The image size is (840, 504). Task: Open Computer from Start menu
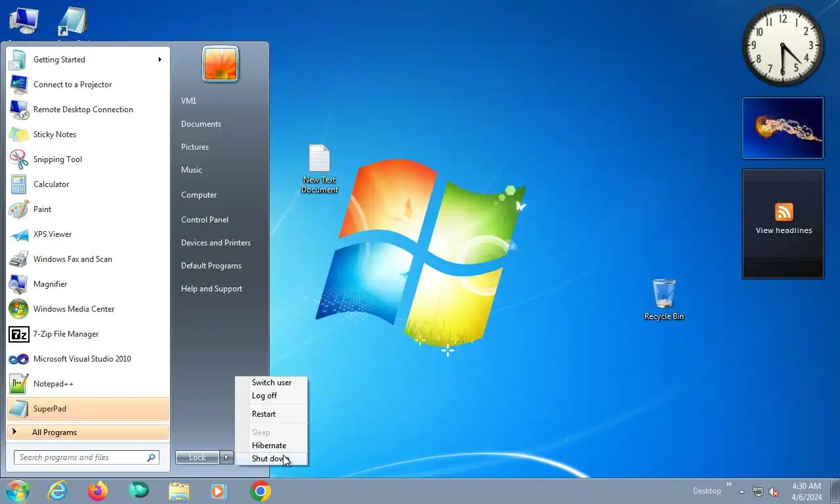pos(199,195)
